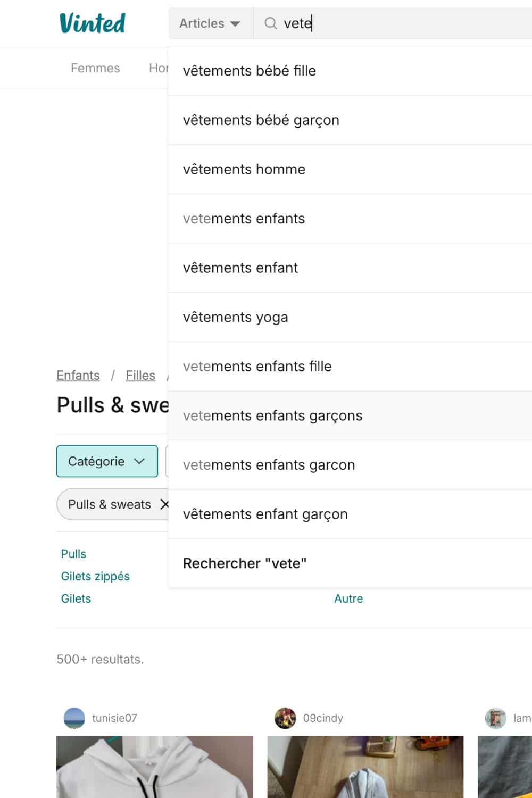This screenshot has width=532, height=798.
Task: Select "vêtements bébé garçon" suggestion
Action: (x=261, y=120)
